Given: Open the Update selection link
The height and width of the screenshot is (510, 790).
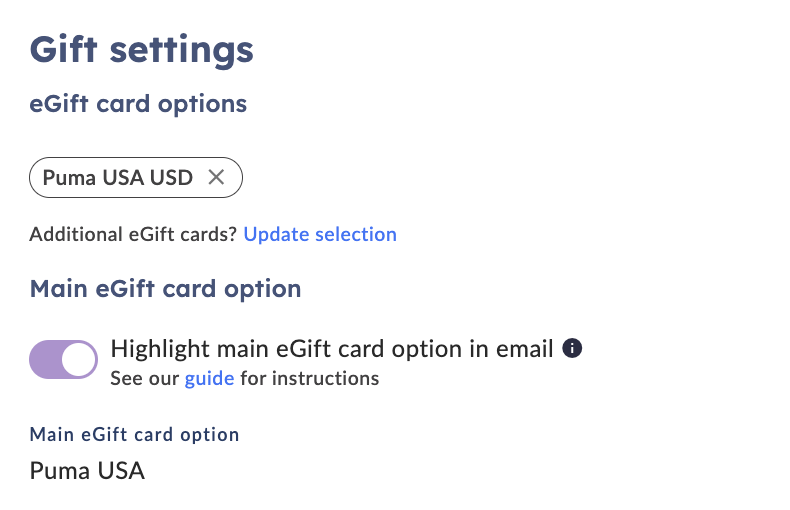Looking at the screenshot, I should tap(320, 234).
